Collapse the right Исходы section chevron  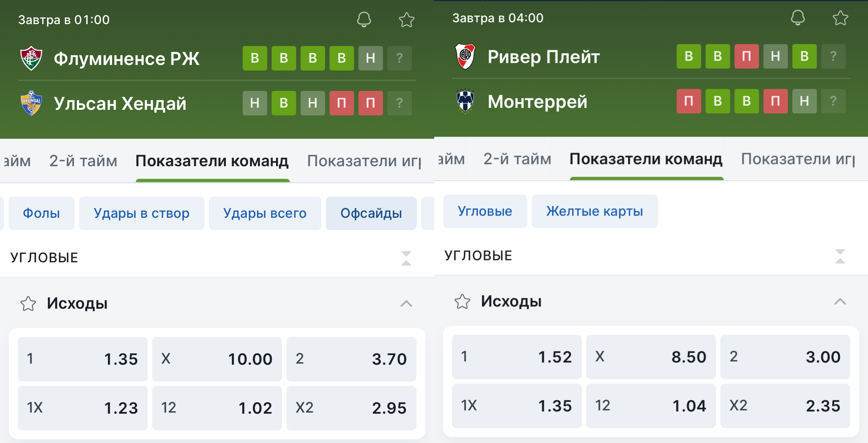point(840,302)
